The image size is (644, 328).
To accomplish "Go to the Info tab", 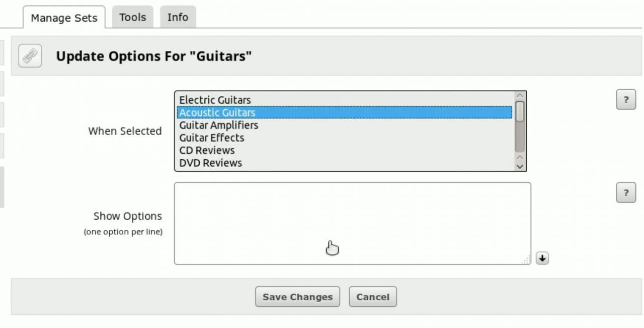I will (x=178, y=17).
